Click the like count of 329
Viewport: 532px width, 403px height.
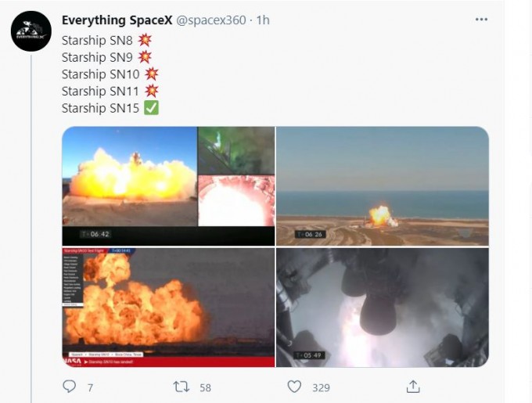pos(321,387)
